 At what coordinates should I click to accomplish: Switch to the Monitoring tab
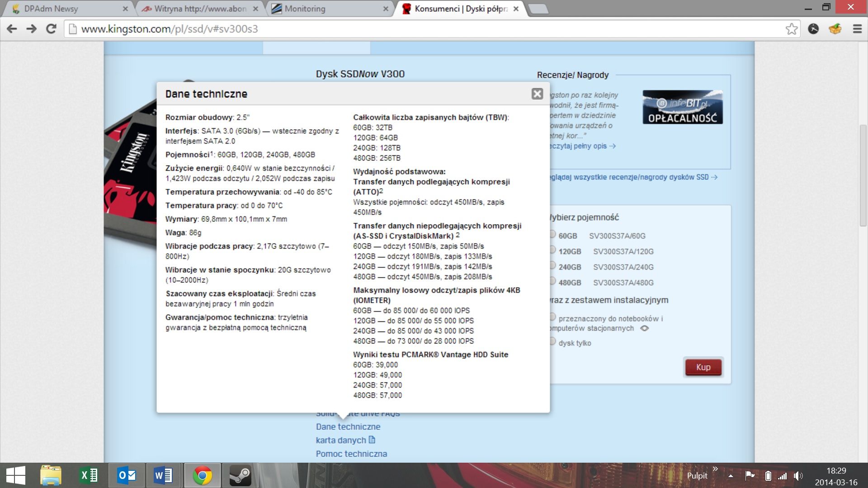[305, 9]
